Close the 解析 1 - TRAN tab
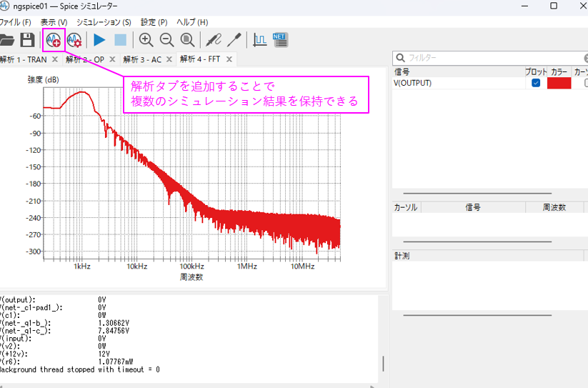Screen dimensions: 588x388 (55, 59)
